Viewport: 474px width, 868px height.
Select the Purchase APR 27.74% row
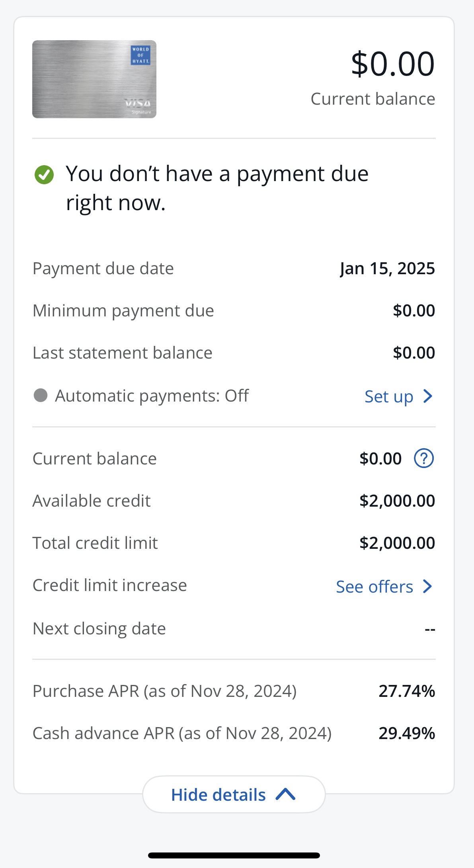234,691
